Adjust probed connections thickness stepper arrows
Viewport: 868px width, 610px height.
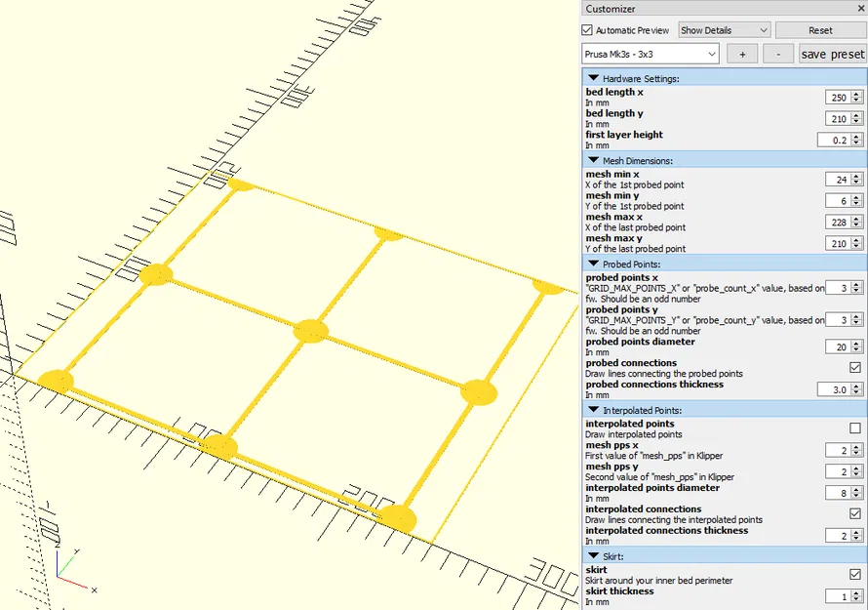[x=857, y=389]
